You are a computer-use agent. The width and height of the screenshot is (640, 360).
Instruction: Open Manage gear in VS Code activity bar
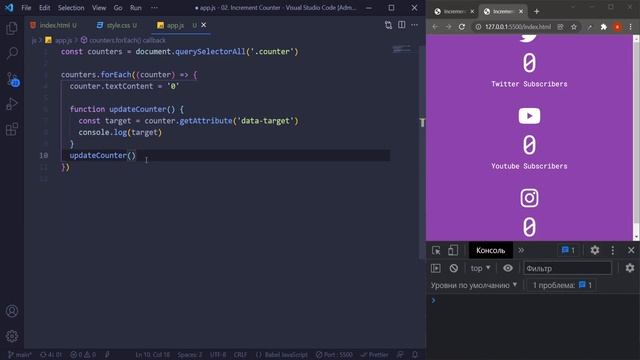click(12, 336)
